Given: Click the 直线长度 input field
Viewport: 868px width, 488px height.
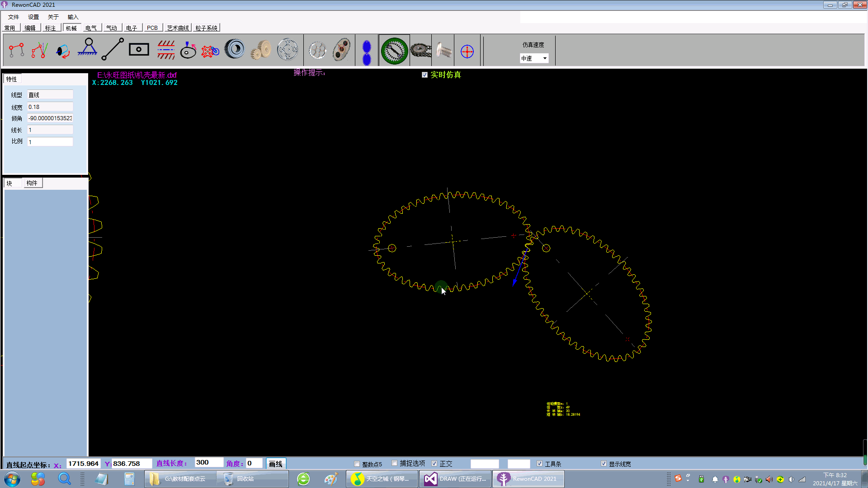Looking at the screenshot, I should point(208,463).
